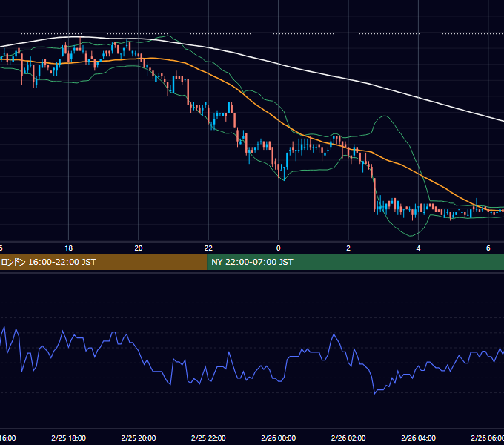Click the 2/25 18:00 date label
Viewport: 504px width, 445px height.
[x=68, y=438]
